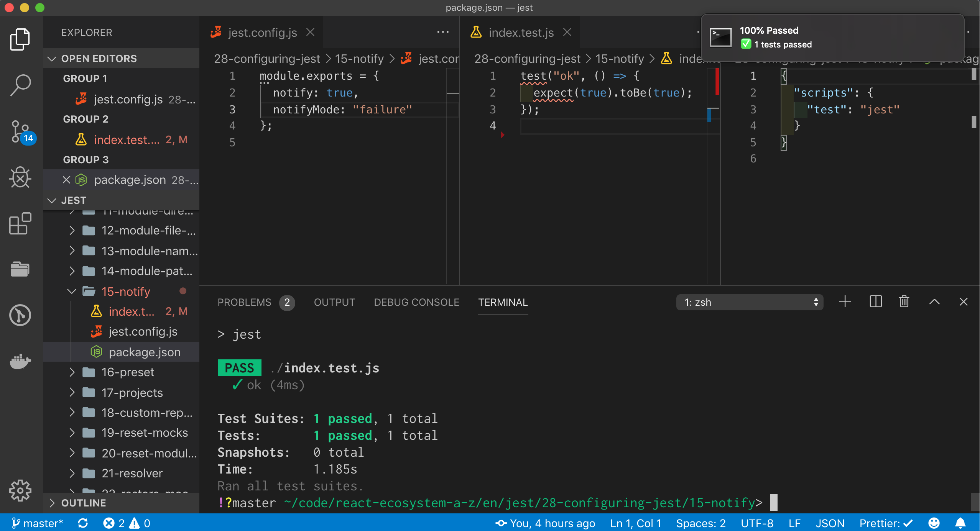The width and height of the screenshot is (980, 531).
Task: Open more actions menu for first editor group
Action: (x=443, y=33)
